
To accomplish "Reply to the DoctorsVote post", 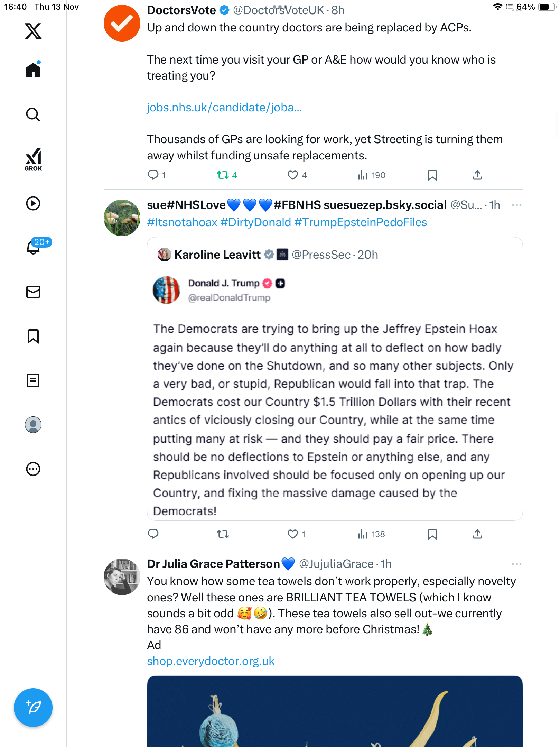I will 153,175.
